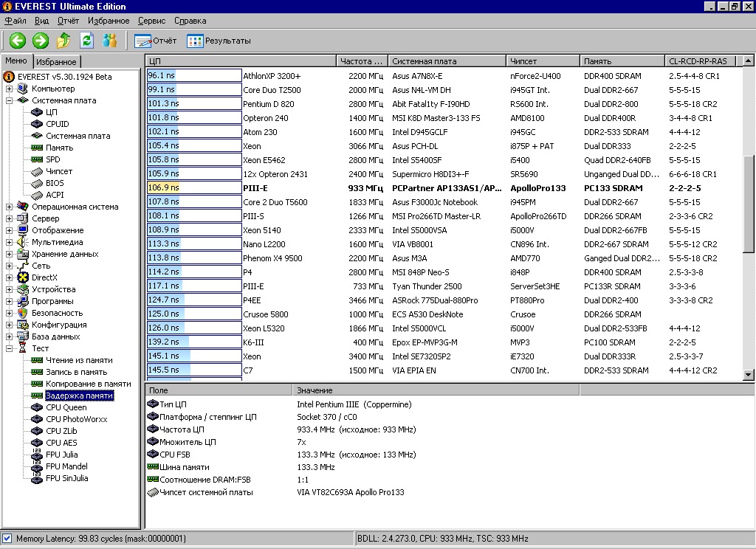Click the Up folder level icon
The width and height of the screenshot is (756, 549).
click(x=63, y=41)
